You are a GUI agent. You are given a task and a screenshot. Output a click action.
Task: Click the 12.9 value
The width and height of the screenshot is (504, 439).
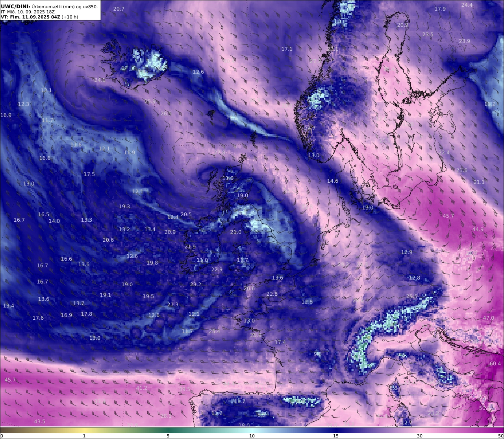point(406,252)
